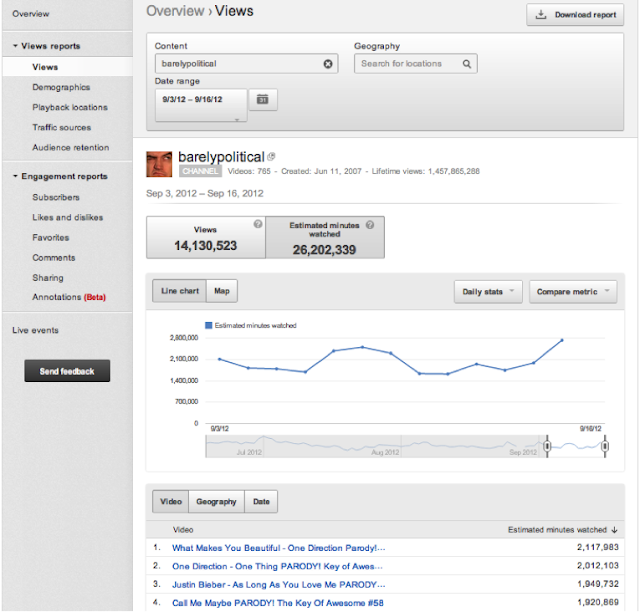
Task: Click the value 1,920,869
Action: point(598,603)
